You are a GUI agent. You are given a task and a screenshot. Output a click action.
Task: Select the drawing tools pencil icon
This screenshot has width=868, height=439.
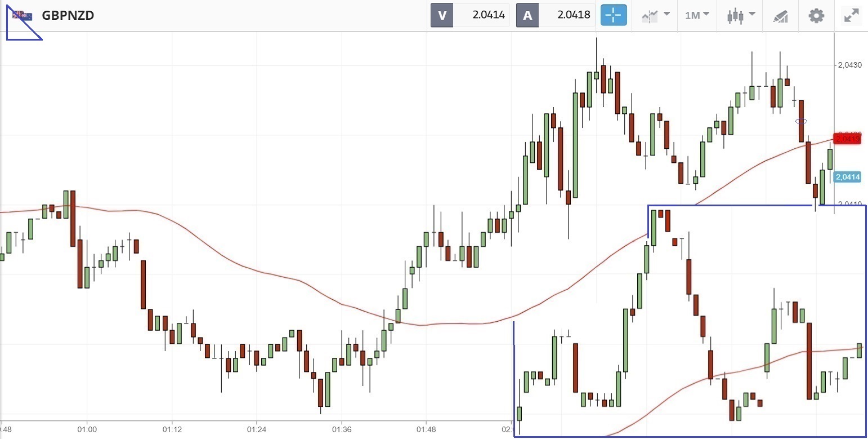(781, 16)
